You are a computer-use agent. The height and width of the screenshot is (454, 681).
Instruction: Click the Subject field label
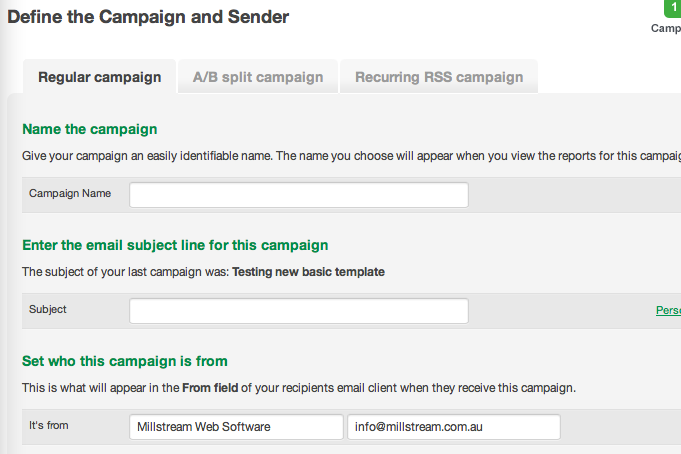[x=48, y=309]
